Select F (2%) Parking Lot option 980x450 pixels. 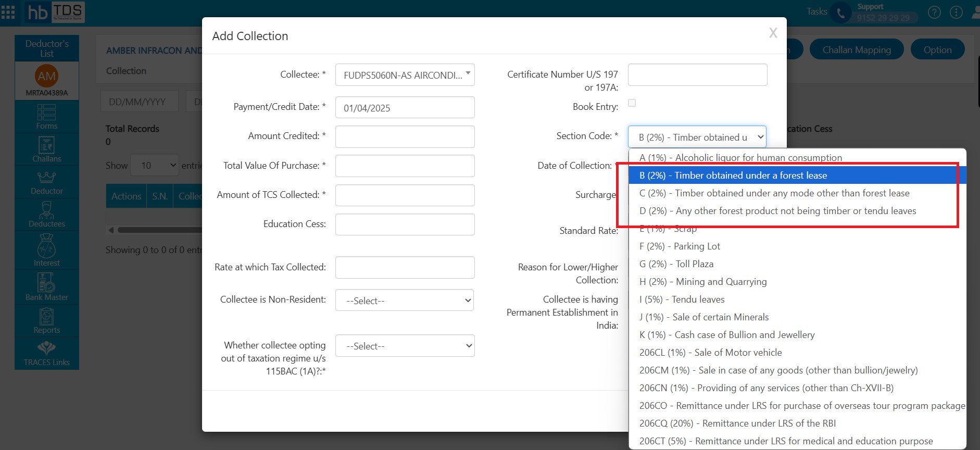[797, 246]
